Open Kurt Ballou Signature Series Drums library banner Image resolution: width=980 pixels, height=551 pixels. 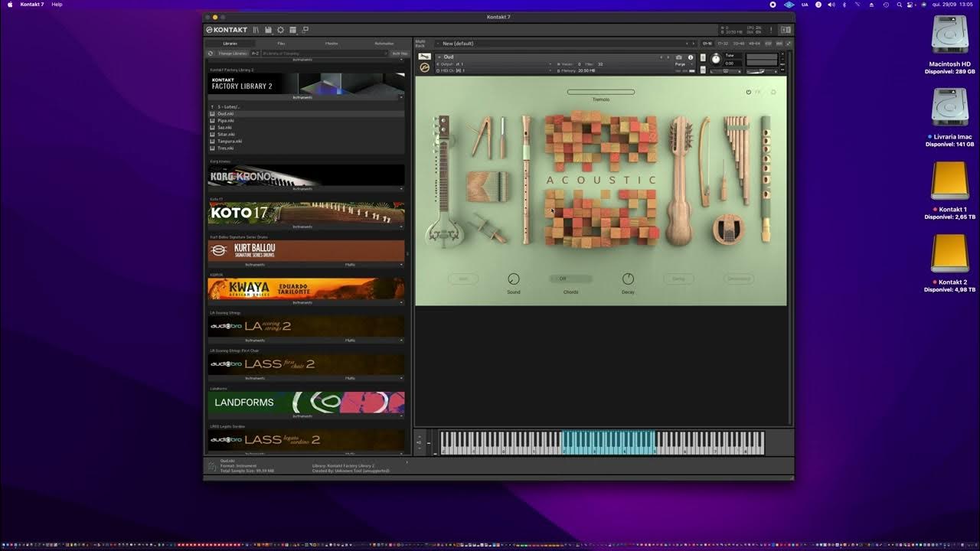coord(306,250)
